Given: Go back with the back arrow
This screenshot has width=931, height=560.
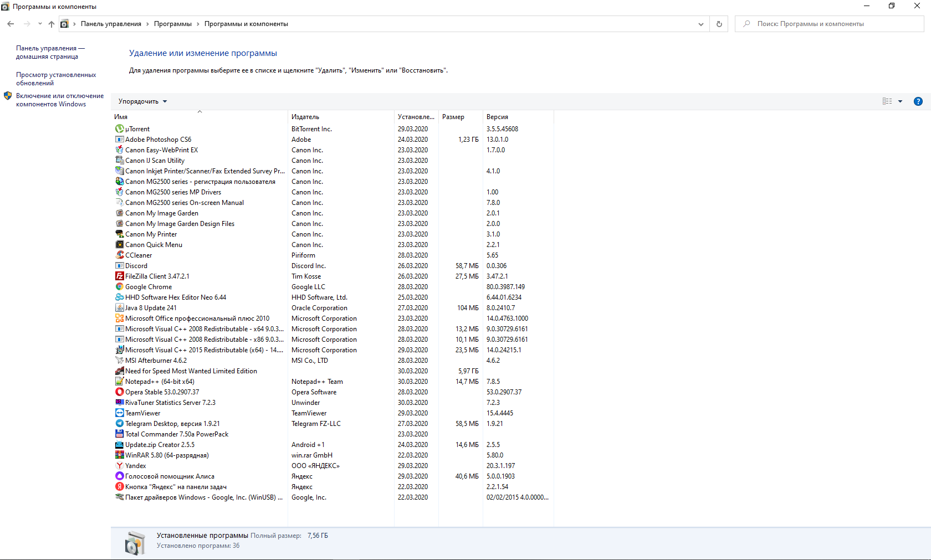Looking at the screenshot, I should click(11, 24).
